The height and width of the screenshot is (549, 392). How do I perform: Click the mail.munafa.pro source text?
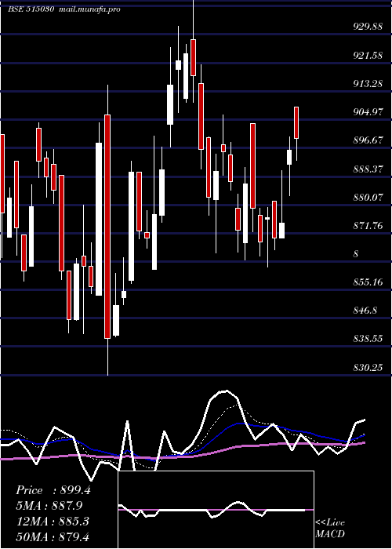pos(90,9)
